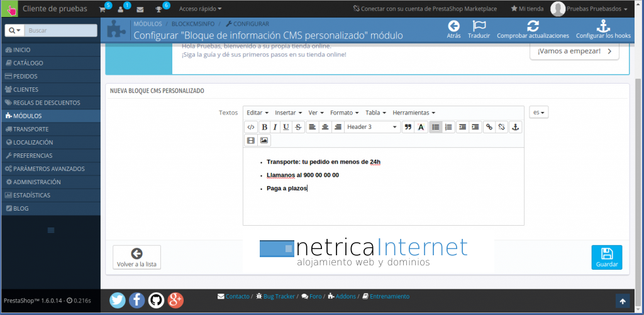Viewport: 644px width, 315px height.
Task: Open the shopping cart notifications icon
Action: (x=104, y=9)
